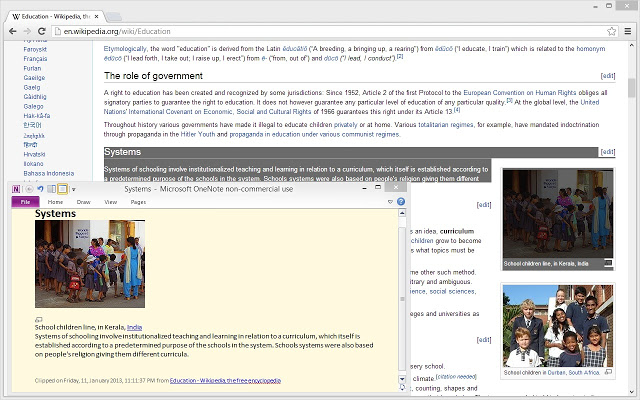Open the social sciences link
Image resolution: width=640 pixels, height=400 pixels.
(452, 291)
